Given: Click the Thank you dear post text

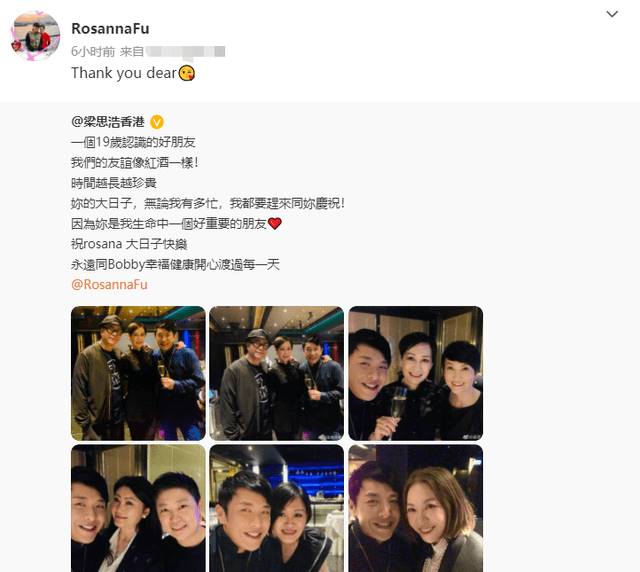Looking at the screenshot, I should [x=124, y=73].
